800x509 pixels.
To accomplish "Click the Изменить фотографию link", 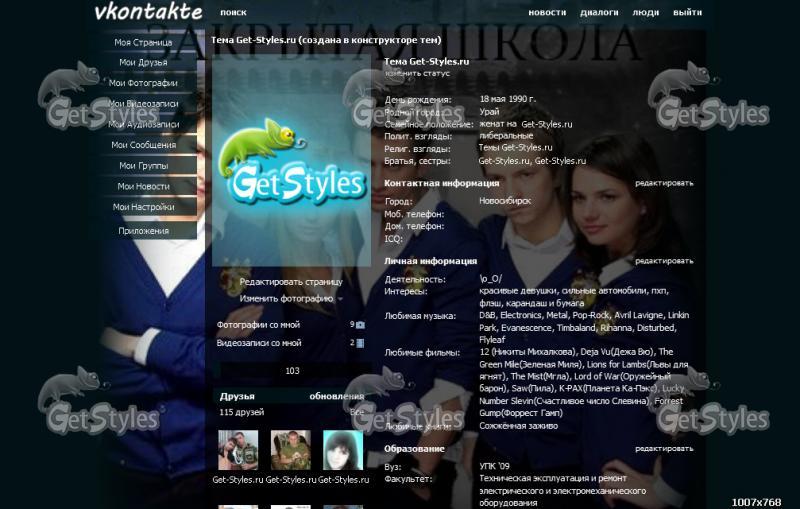I will [x=286, y=298].
